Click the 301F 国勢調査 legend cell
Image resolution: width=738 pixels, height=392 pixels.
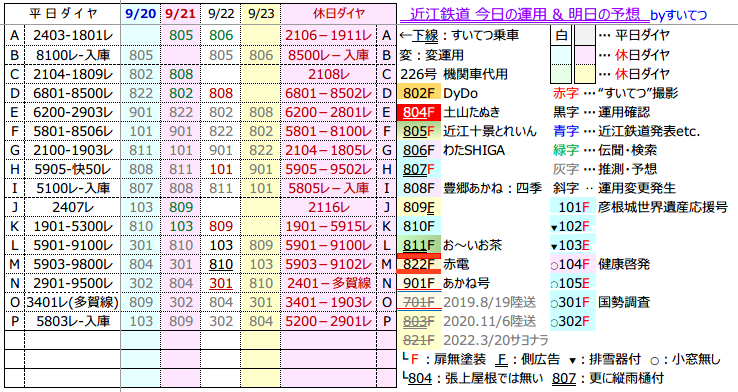tap(573, 302)
